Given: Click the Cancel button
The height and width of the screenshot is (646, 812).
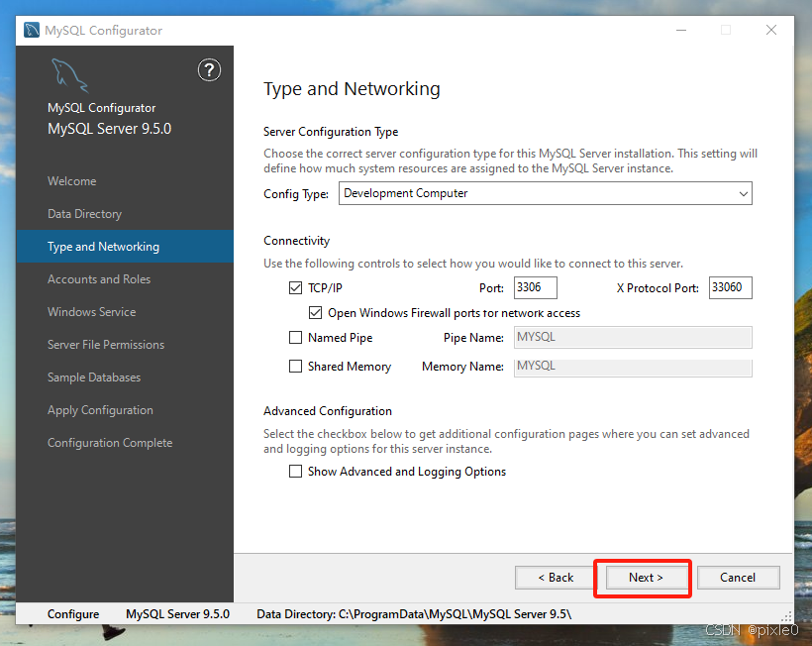Looking at the screenshot, I should pos(738,578).
